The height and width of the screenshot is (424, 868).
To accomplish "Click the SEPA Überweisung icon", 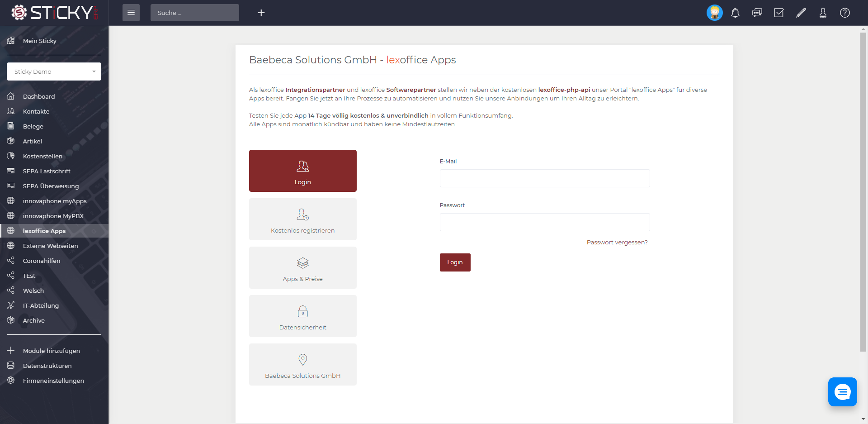I will pyautogui.click(x=11, y=186).
